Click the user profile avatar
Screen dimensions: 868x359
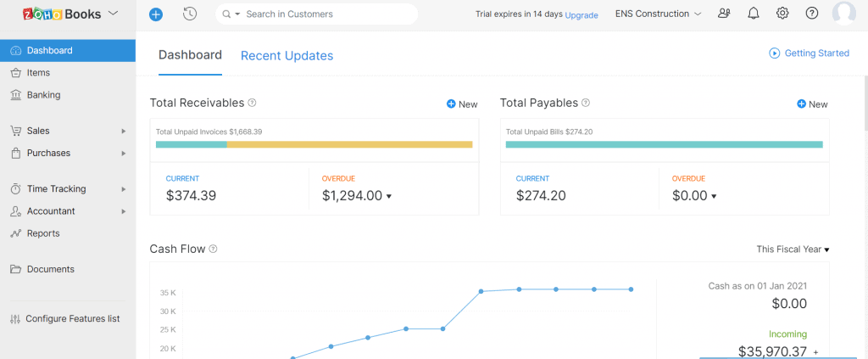[844, 14]
